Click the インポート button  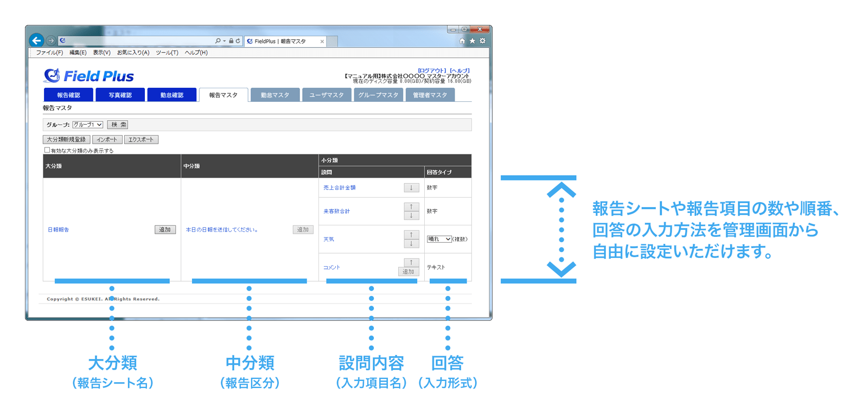107,139
